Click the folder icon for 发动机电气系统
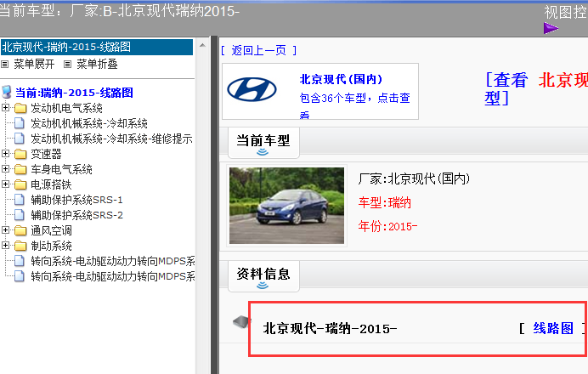The height and width of the screenshot is (374, 588). (20, 109)
